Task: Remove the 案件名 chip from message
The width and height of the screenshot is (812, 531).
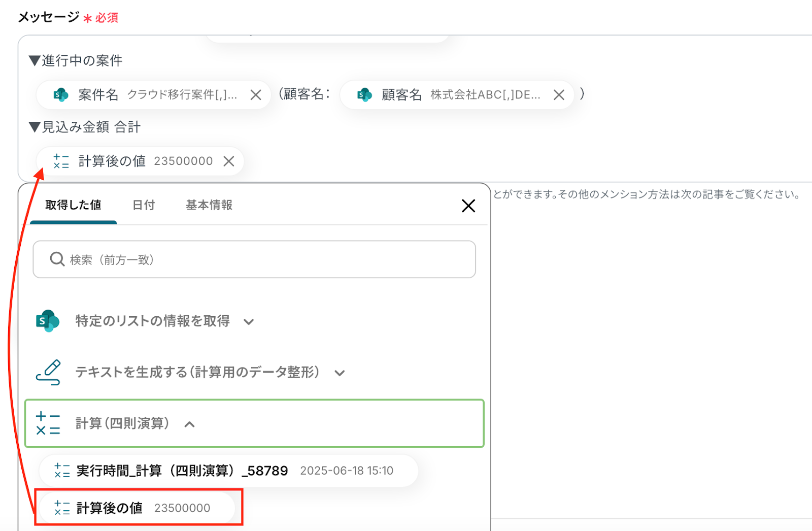Action: coord(256,95)
